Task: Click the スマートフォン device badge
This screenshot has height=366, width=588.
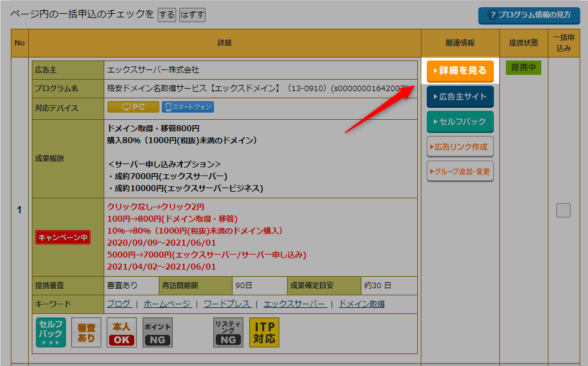Action: point(188,107)
